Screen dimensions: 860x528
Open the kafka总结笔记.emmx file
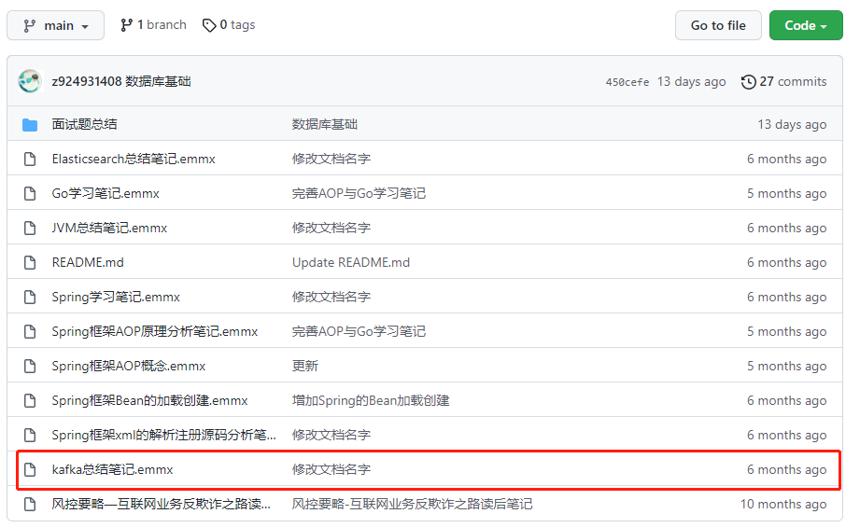tap(112, 470)
